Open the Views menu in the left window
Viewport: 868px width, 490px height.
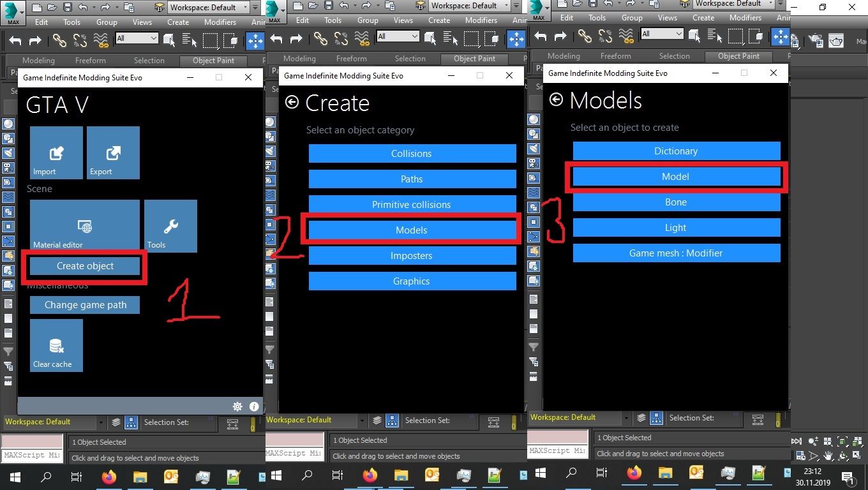tap(142, 22)
